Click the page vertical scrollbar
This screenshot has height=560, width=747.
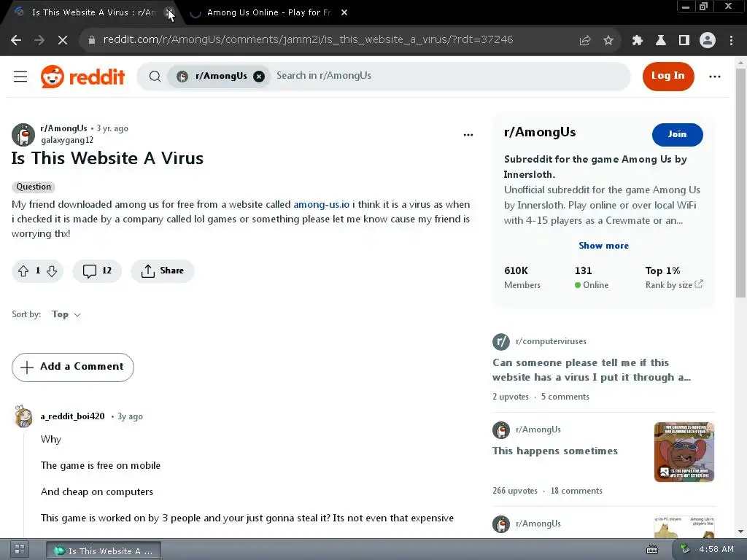click(x=740, y=183)
